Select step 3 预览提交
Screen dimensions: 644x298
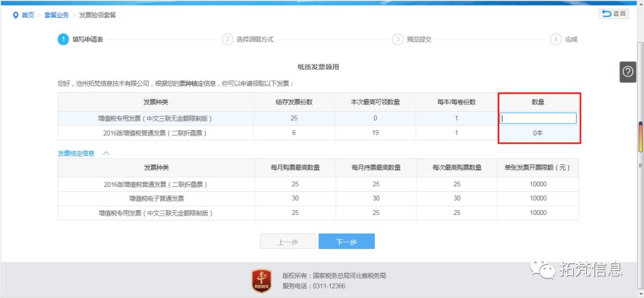(x=412, y=39)
